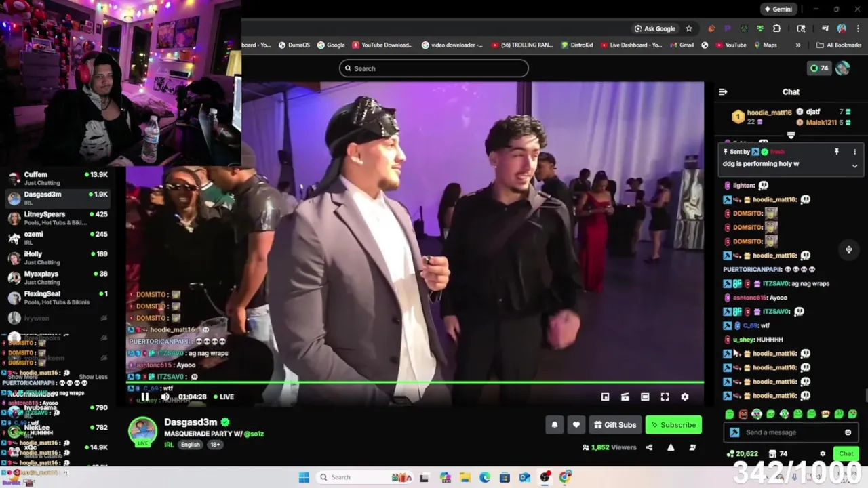Viewport: 868px width, 488px height.
Task: Open Myaxplays channel from sidebar
Action: pos(58,277)
